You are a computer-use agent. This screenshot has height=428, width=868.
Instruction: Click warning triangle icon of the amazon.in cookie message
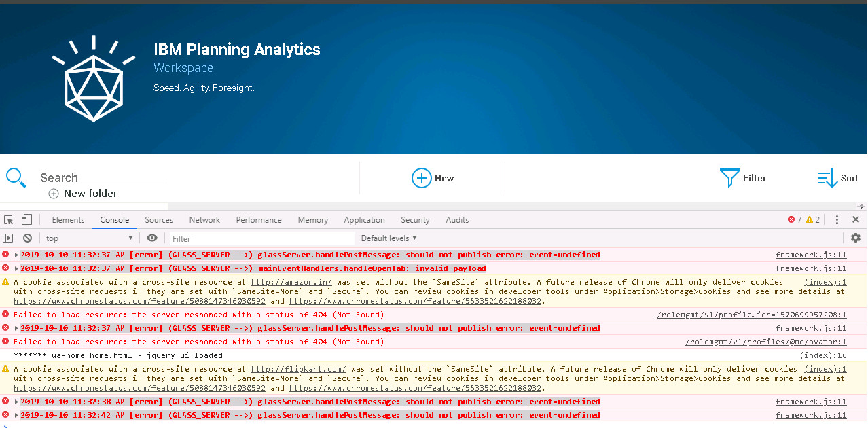pyautogui.click(x=5, y=281)
